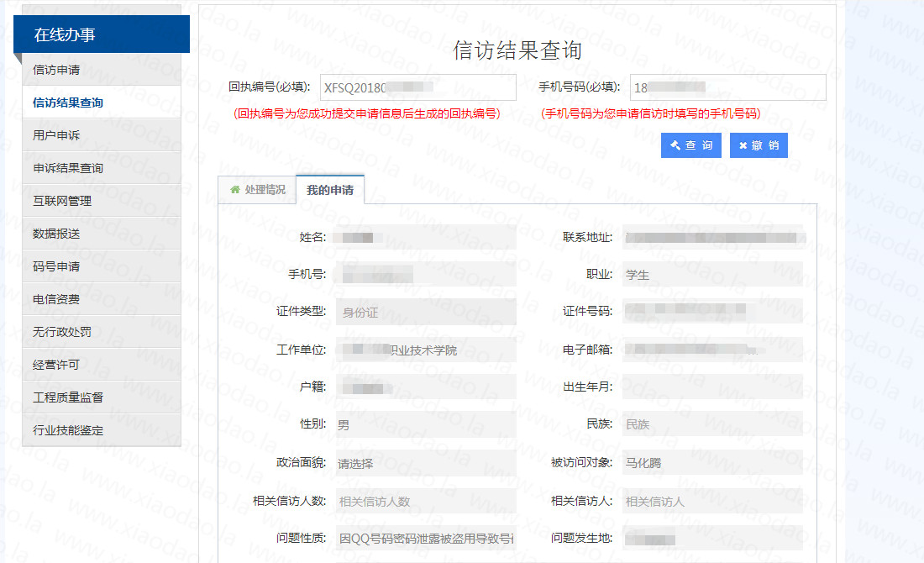
Task: Click the 被访问对象 field showing 马化腾
Action: 712,463
